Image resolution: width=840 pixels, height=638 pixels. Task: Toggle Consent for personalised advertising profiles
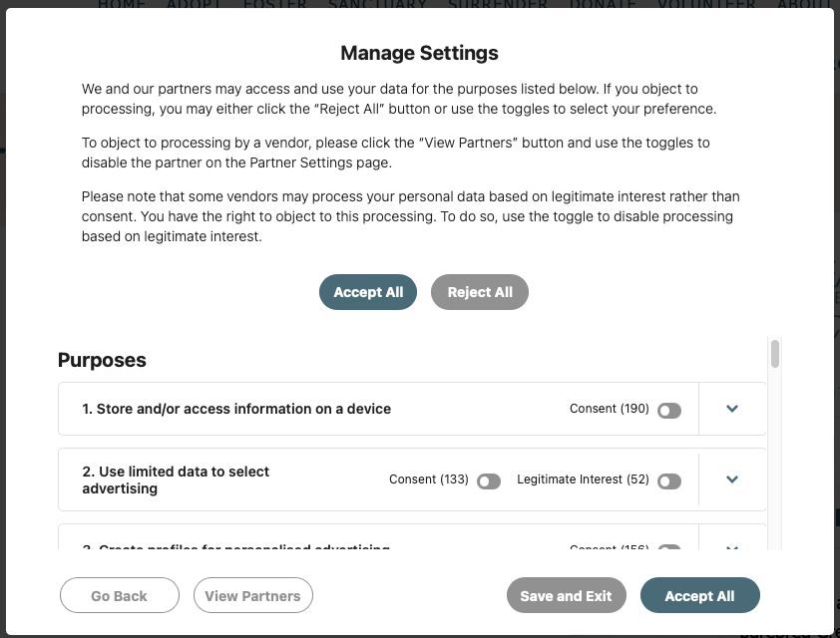tap(669, 547)
